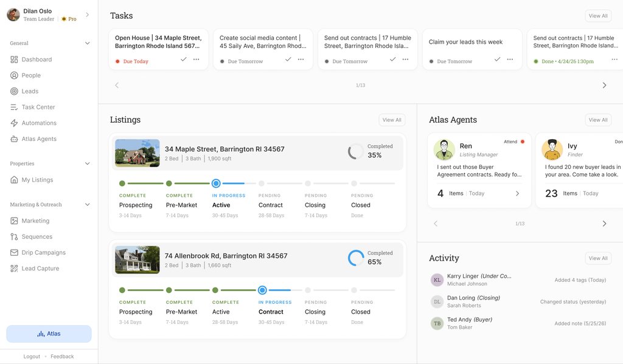Select the Leads target icon
This screenshot has width=623, height=364.
[x=15, y=91]
